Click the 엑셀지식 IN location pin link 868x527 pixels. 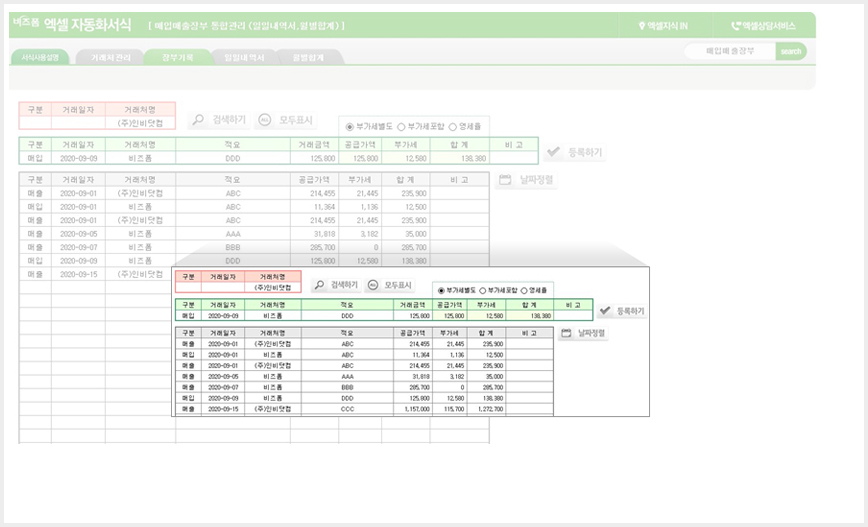coord(663,26)
